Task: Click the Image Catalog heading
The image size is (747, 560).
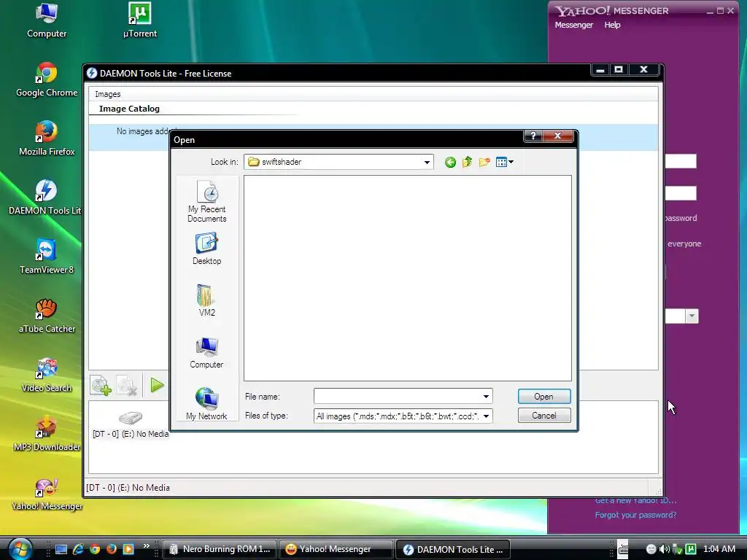Action: click(x=129, y=109)
